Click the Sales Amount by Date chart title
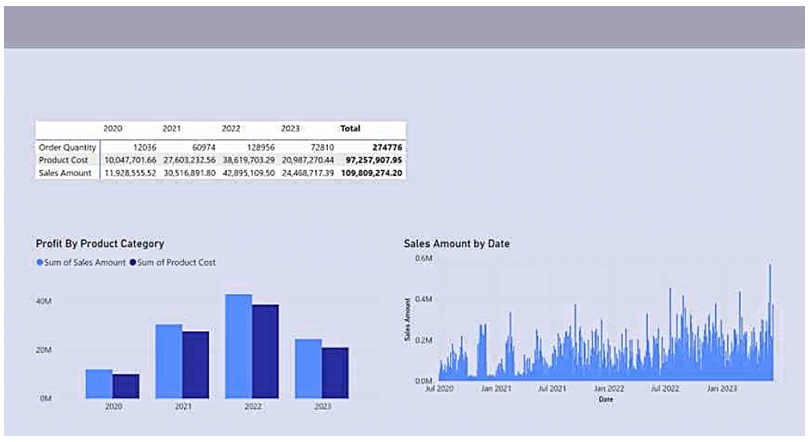The width and height of the screenshot is (809, 442). [457, 243]
